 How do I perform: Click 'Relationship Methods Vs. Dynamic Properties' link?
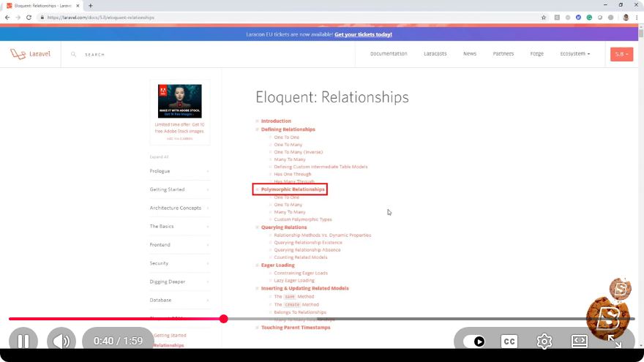(323, 235)
